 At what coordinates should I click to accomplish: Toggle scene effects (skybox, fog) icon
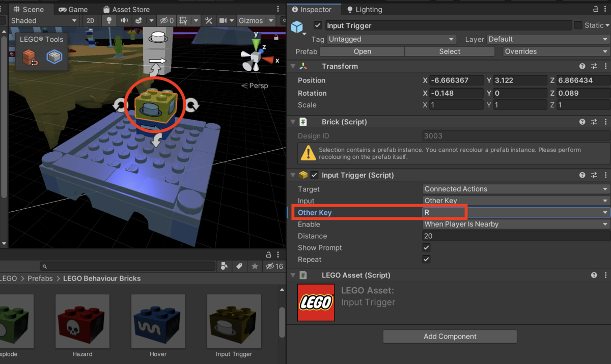139,21
